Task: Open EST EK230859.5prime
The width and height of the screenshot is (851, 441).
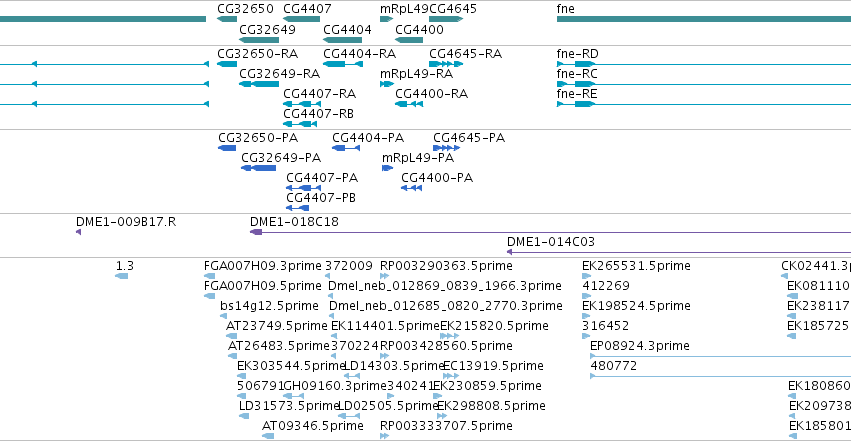Action: [487, 386]
